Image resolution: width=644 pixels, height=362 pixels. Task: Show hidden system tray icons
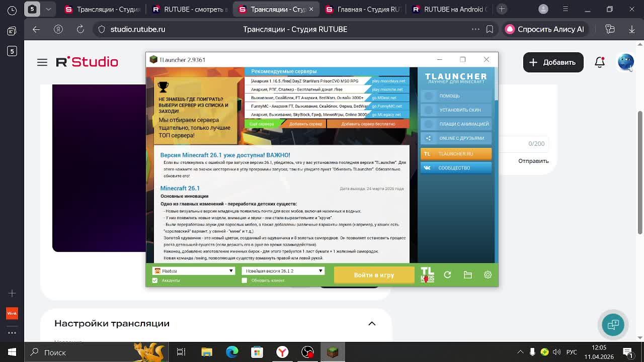click(520, 352)
